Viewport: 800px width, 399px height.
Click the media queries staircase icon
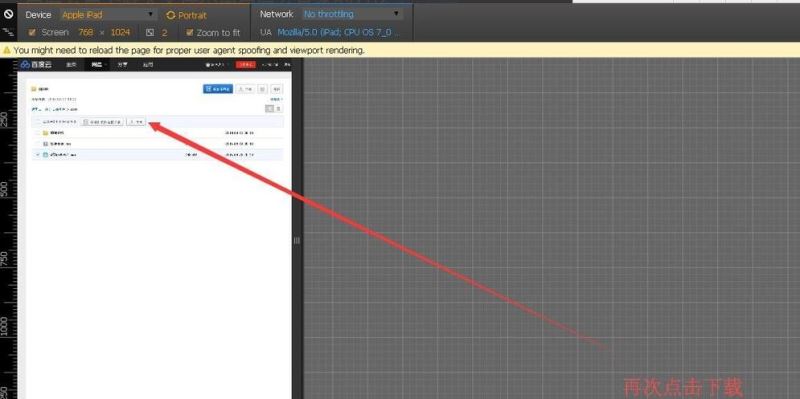tap(8, 32)
